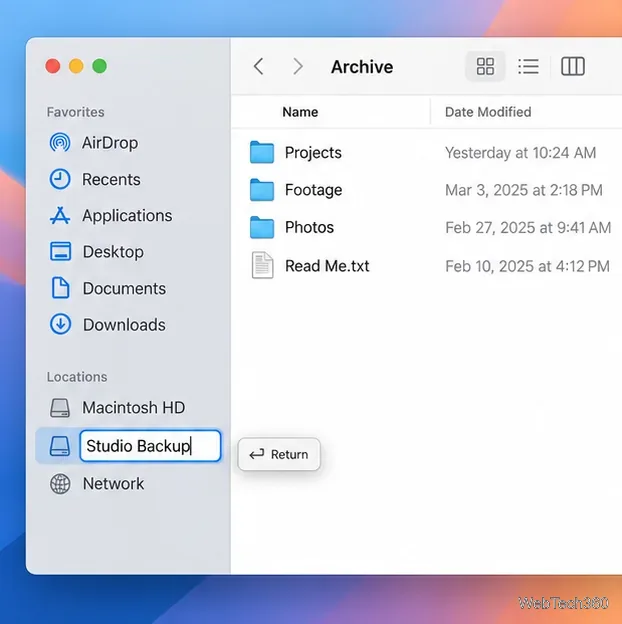Click date Feb 10, 2025 at 4:12 PM
622x624 pixels.
pos(527,266)
